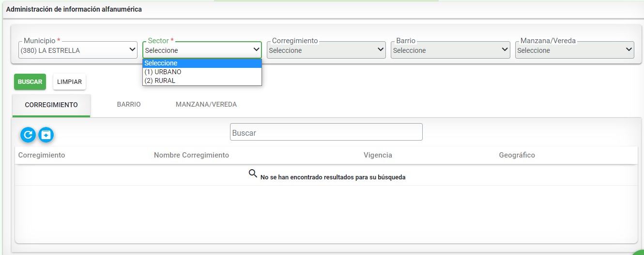Click the Nombre Corregimiento column header
This screenshot has height=255, width=644.
(x=191, y=155)
